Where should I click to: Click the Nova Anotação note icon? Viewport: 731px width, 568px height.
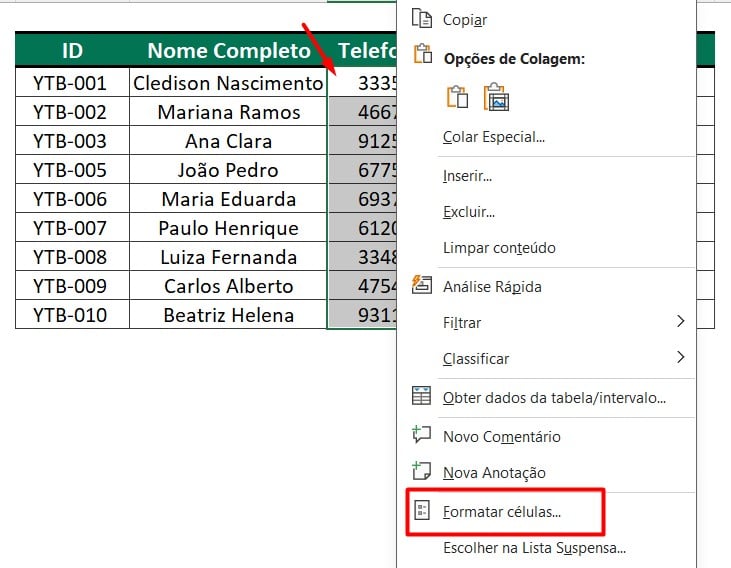click(x=422, y=471)
